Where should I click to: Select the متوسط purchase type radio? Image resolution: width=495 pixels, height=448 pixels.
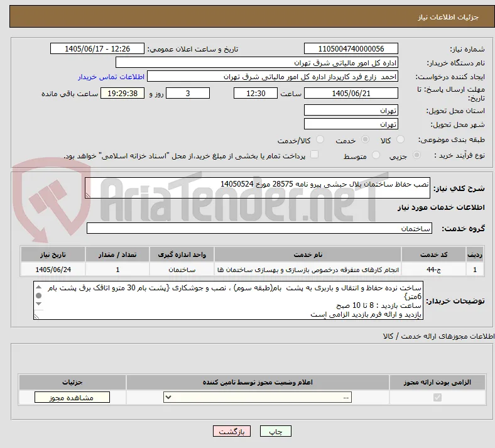coord(376,155)
